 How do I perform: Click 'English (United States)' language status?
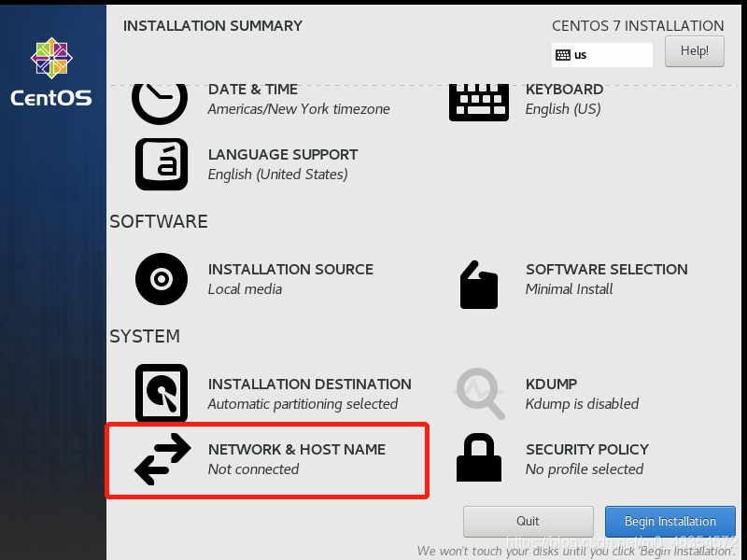pyautogui.click(x=277, y=175)
